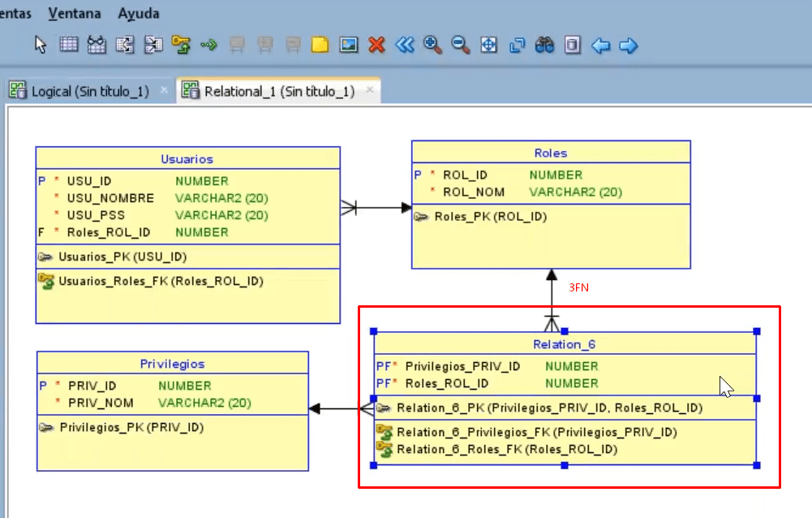Click the Zoom Out magnifier icon
This screenshot has width=812, height=518.
[x=460, y=45]
